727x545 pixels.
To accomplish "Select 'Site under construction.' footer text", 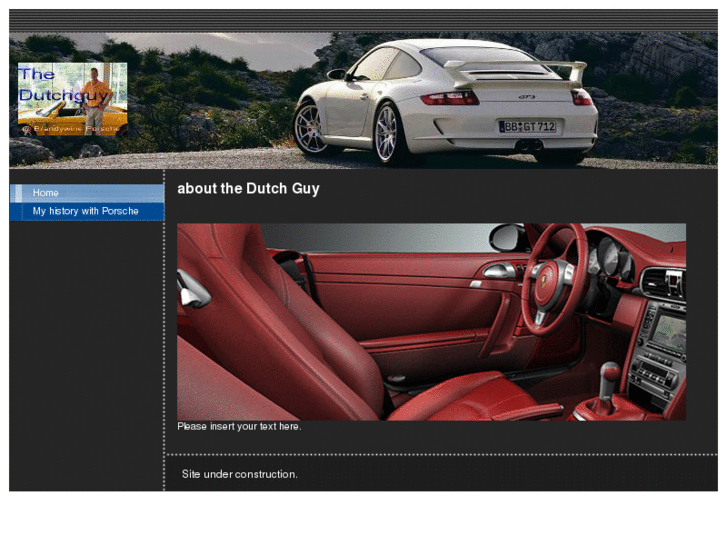I will coord(240,474).
